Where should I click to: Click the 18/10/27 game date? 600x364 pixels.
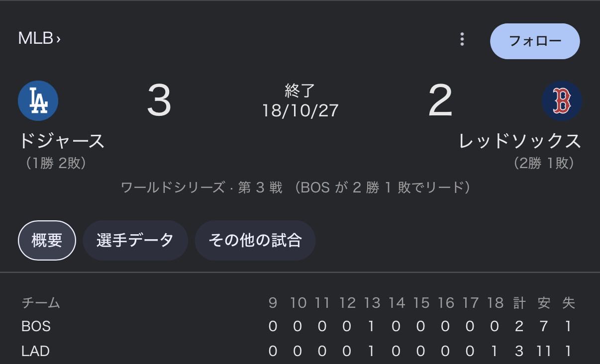300,110
